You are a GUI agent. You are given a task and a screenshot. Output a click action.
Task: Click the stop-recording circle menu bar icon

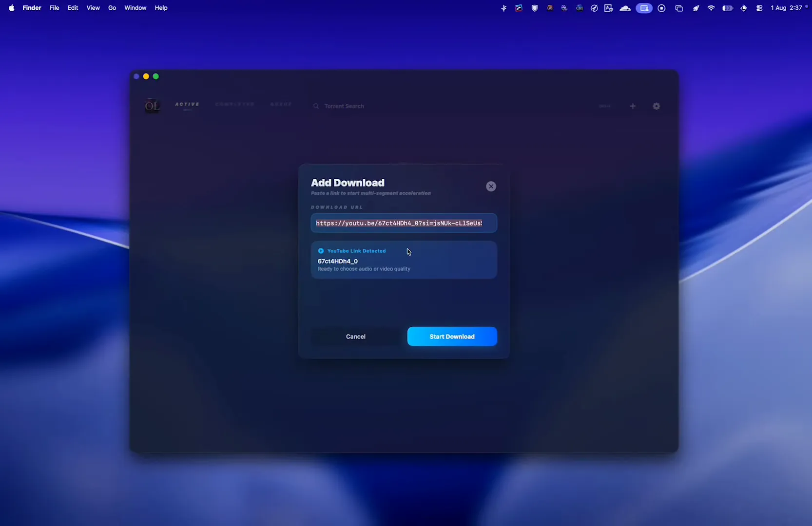click(x=661, y=8)
